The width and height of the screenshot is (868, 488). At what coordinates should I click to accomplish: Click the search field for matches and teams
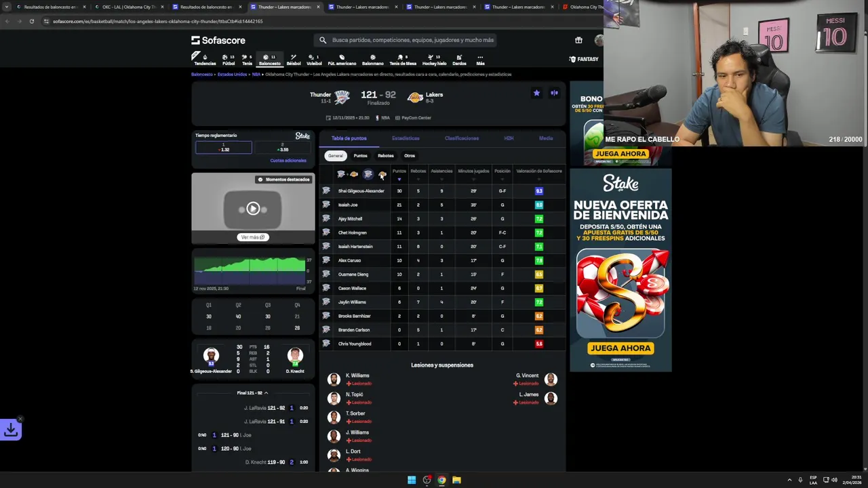[407, 40]
